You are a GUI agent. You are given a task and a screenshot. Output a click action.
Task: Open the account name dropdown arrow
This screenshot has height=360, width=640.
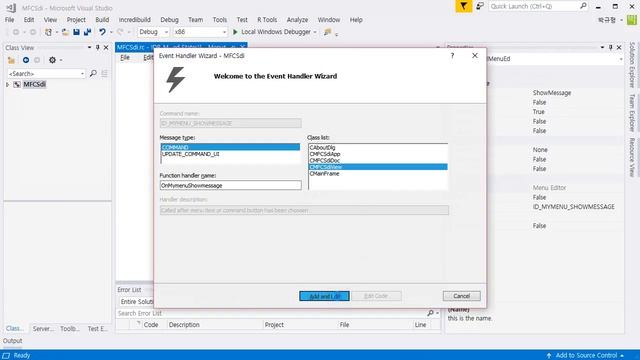(621, 20)
